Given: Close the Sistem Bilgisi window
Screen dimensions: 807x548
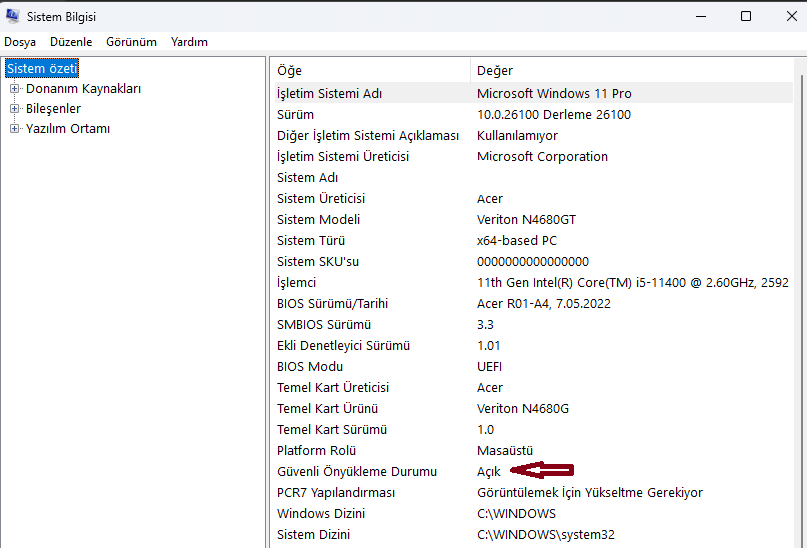Looking at the screenshot, I should tap(792, 16).
